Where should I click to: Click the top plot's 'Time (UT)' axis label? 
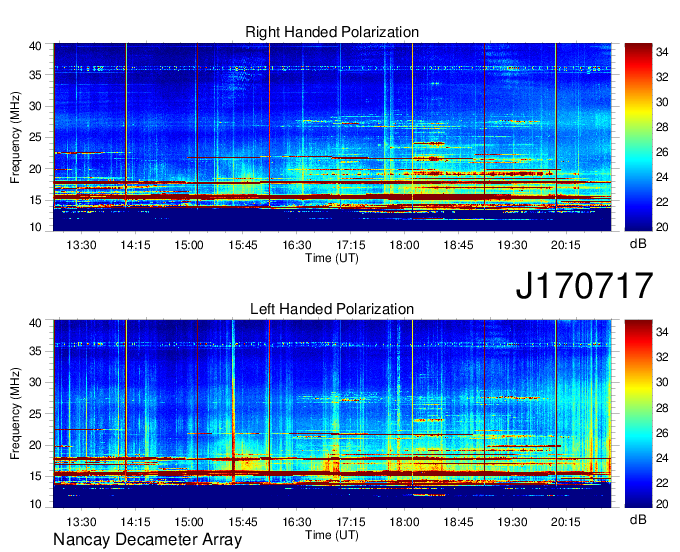(332, 258)
